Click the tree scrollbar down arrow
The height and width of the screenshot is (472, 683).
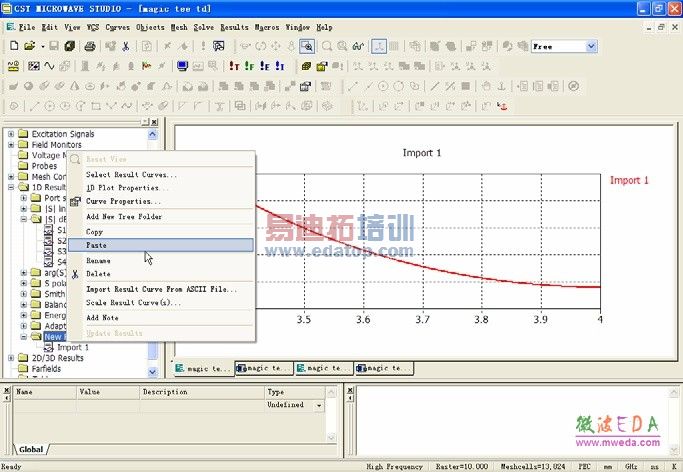[x=152, y=372]
